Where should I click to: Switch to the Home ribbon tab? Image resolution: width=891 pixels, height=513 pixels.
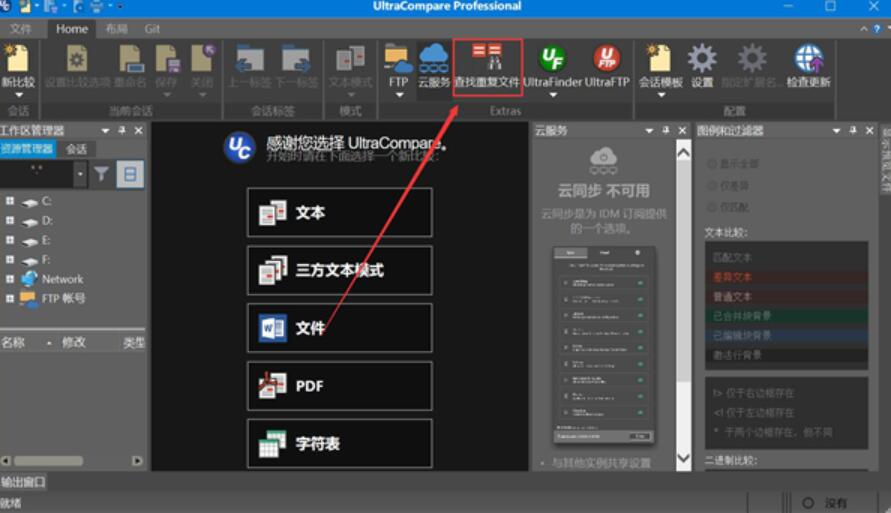(x=72, y=28)
